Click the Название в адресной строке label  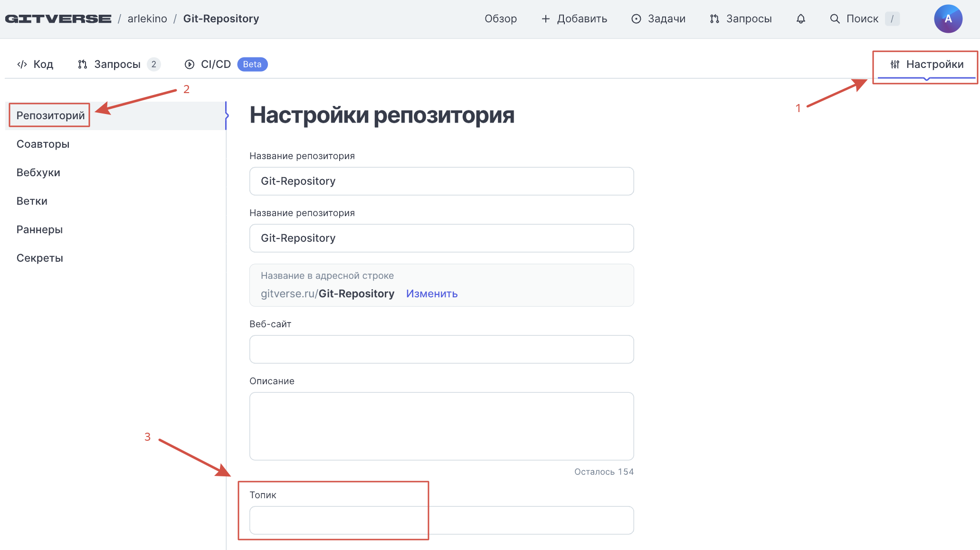point(327,275)
